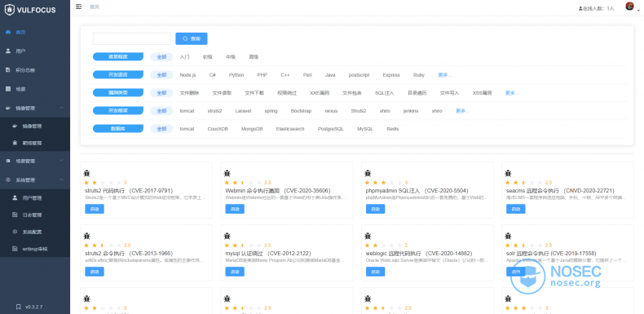Select 全部 in the 开发语言 filter row
644x314 pixels.
[161, 75]
